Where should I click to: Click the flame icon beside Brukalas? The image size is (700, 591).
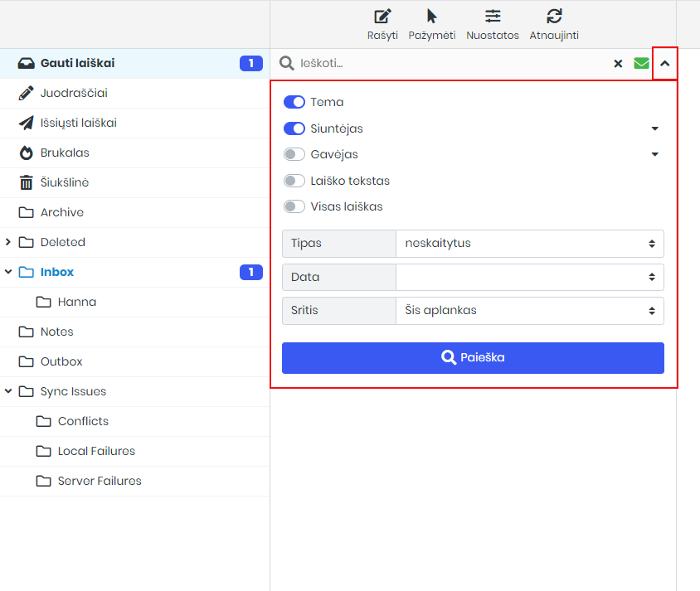point(26,153)
